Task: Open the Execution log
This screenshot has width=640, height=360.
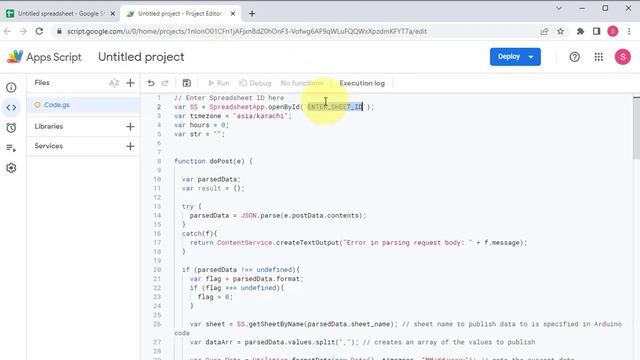Action: (x=362, y=83)
